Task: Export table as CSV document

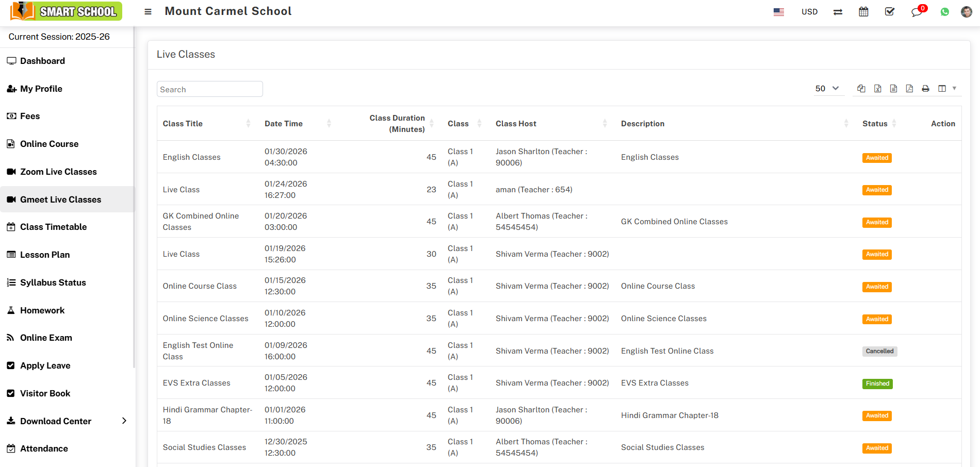Action: coord(893,89)
